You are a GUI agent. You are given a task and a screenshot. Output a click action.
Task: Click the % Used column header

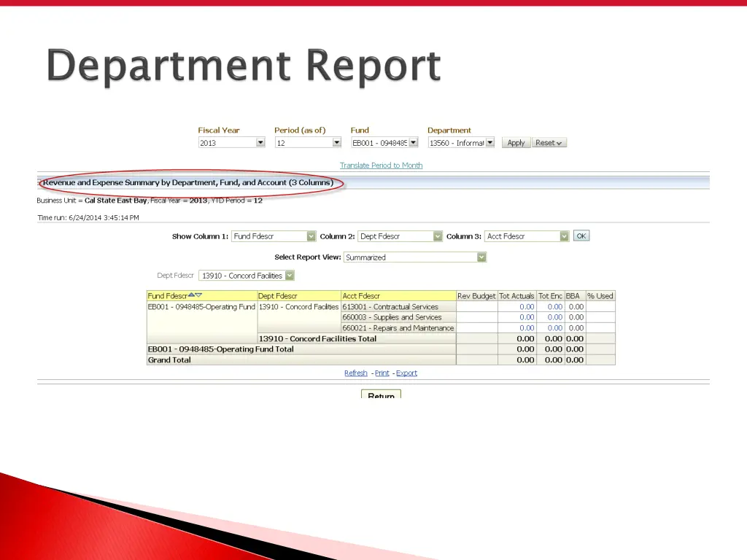click(600, 296)
